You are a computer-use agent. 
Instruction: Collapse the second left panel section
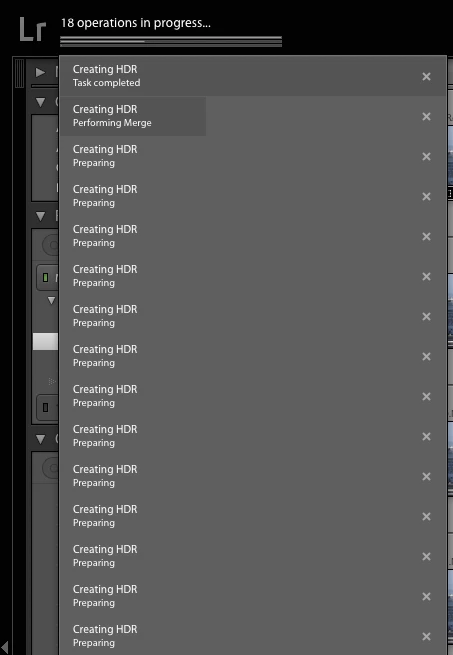41,102
